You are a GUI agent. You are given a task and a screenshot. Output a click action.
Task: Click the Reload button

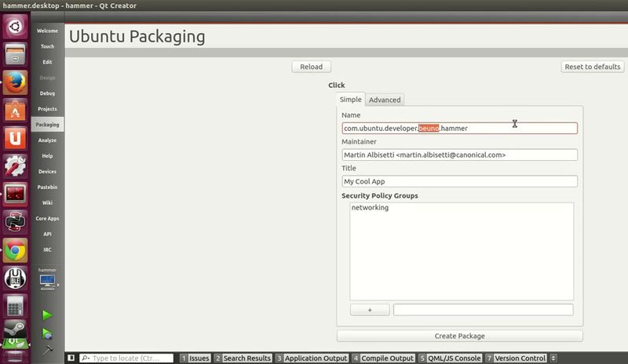tap(311, 67)
